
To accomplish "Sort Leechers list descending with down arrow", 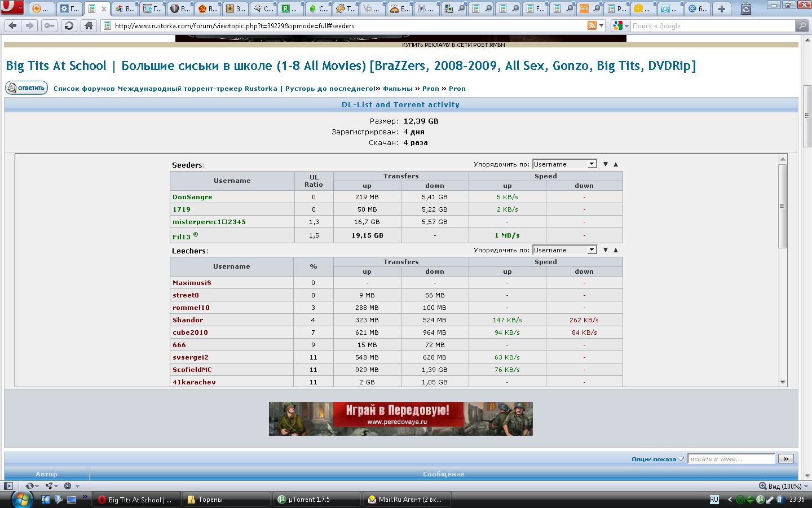I will pyautogui.click(x=606, y=250).
